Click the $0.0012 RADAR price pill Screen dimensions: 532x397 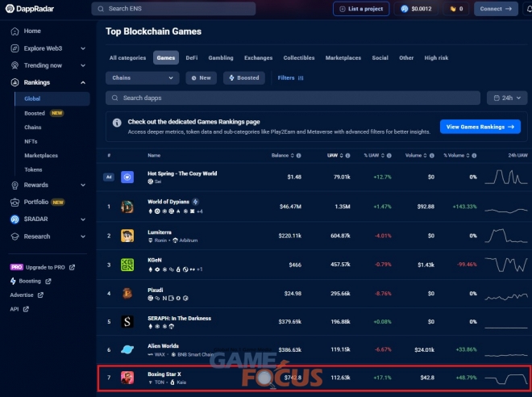pyautogui.click(x=416, y=9)
